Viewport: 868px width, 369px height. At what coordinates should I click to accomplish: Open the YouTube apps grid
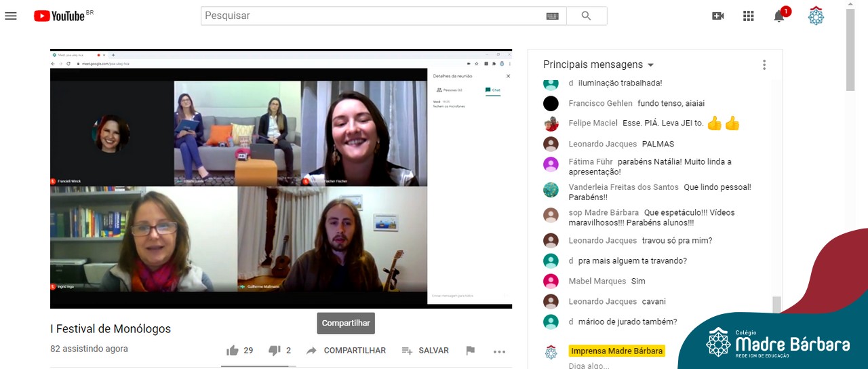(x=749, y=16)
